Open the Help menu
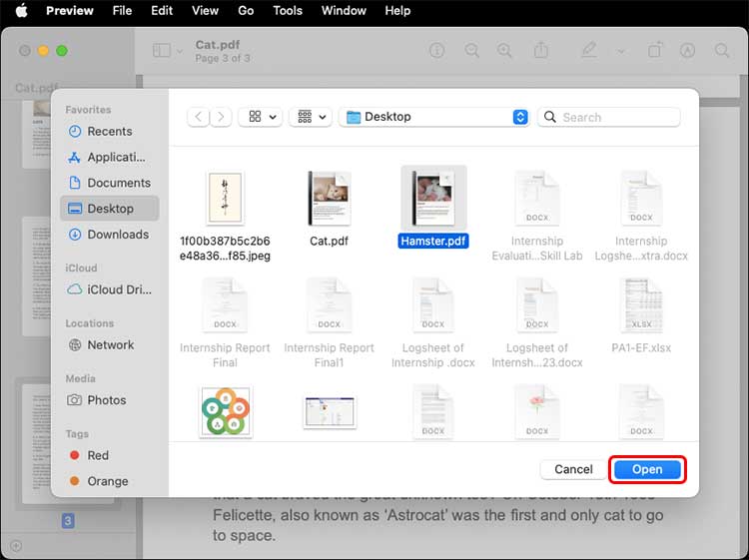Viewport: 749px width, 560px height. tap(397, 11)
